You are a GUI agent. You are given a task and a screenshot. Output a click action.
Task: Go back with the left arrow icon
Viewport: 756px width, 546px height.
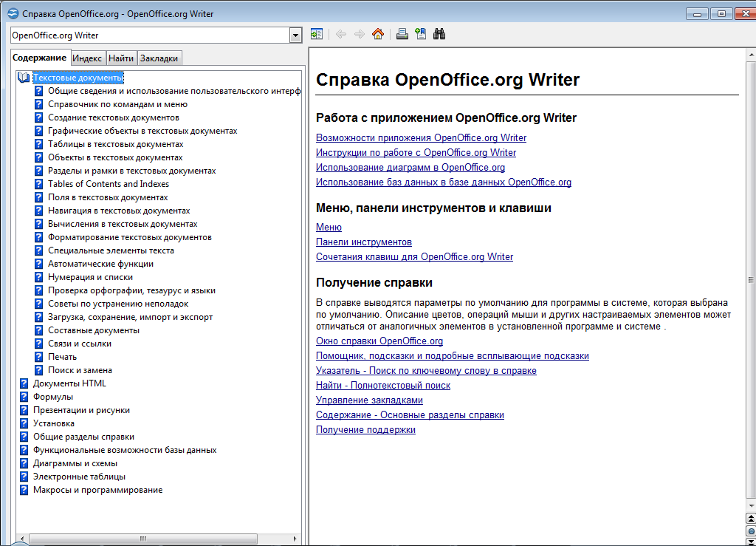point(341,34)
